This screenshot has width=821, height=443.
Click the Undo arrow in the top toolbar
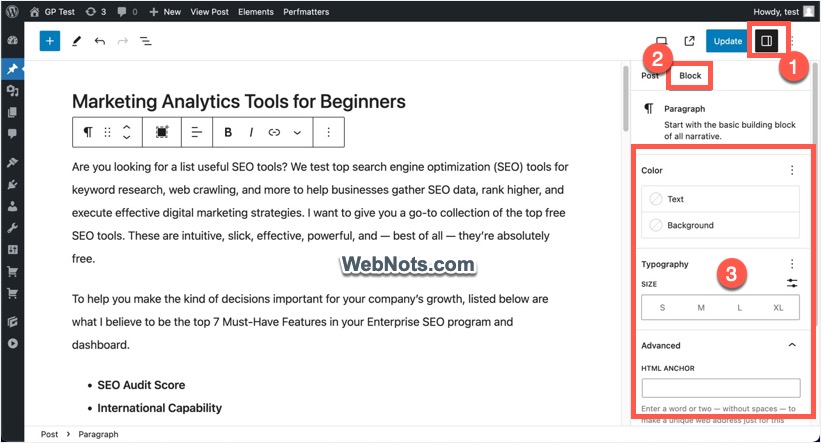point(99,41)
